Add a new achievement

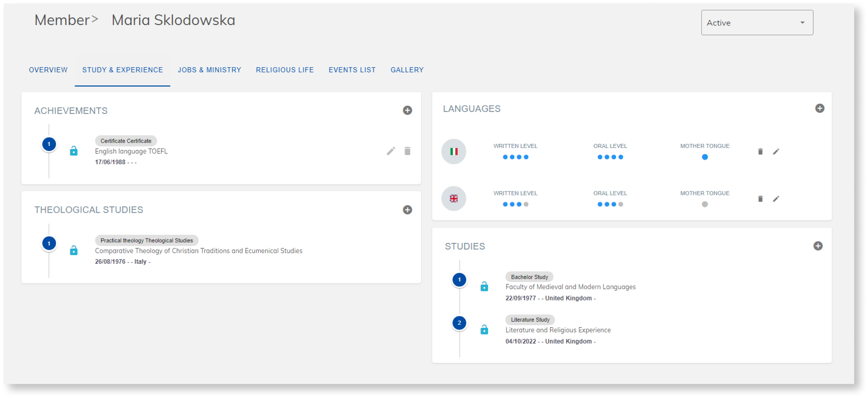click(x=407, y=110)
